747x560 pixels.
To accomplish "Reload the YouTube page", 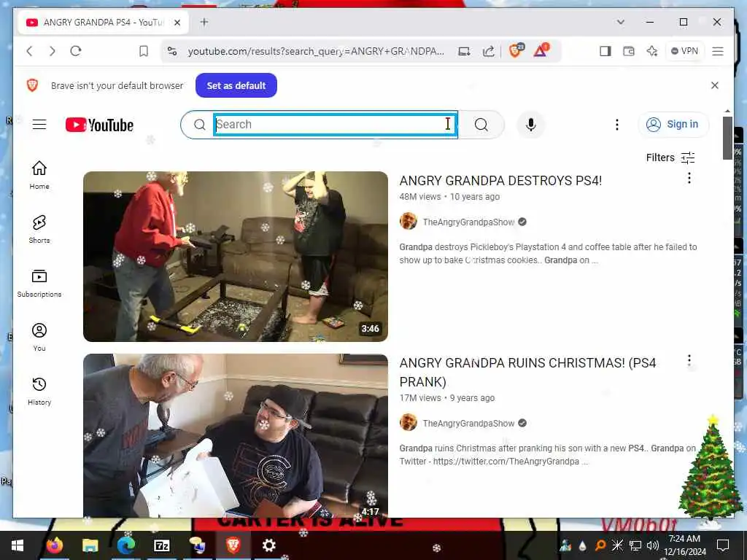I will (76, 51).
